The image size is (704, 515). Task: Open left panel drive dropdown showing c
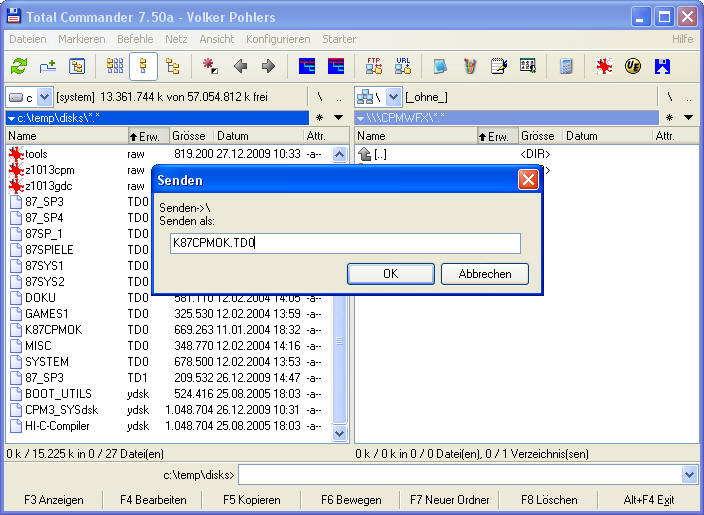(x=30, y=97)
